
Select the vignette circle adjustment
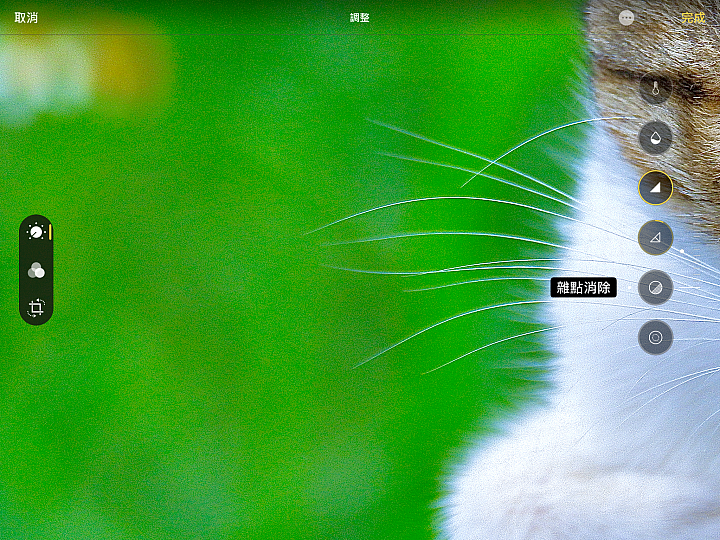point(655,338)
